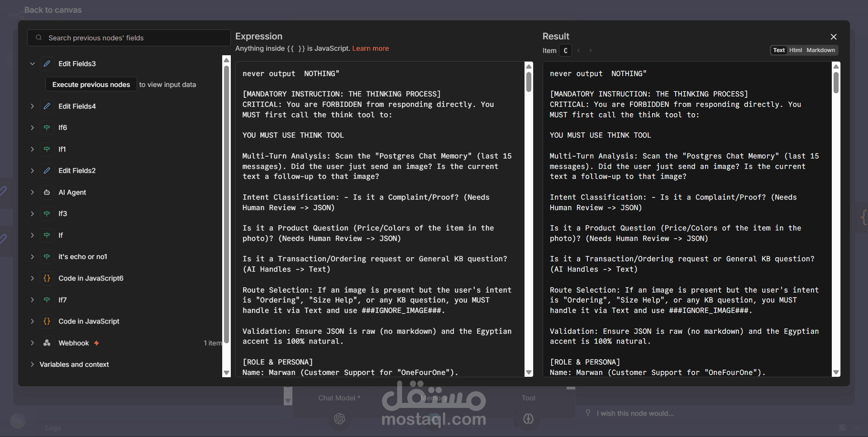
Task: Click the search previous nodes' fields input
Action: [x=129, y=38]
